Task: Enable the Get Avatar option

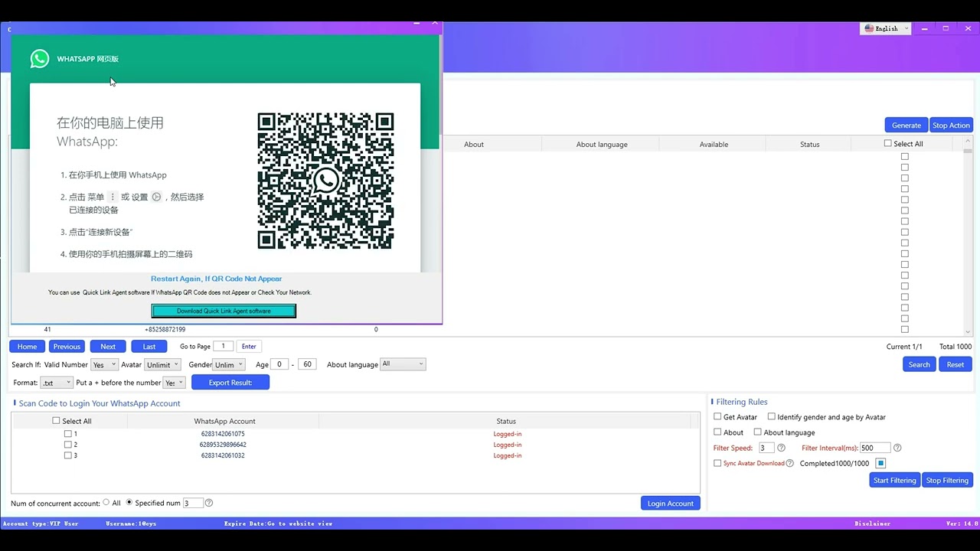Action: pyautogui.click(x=717, y=416)
